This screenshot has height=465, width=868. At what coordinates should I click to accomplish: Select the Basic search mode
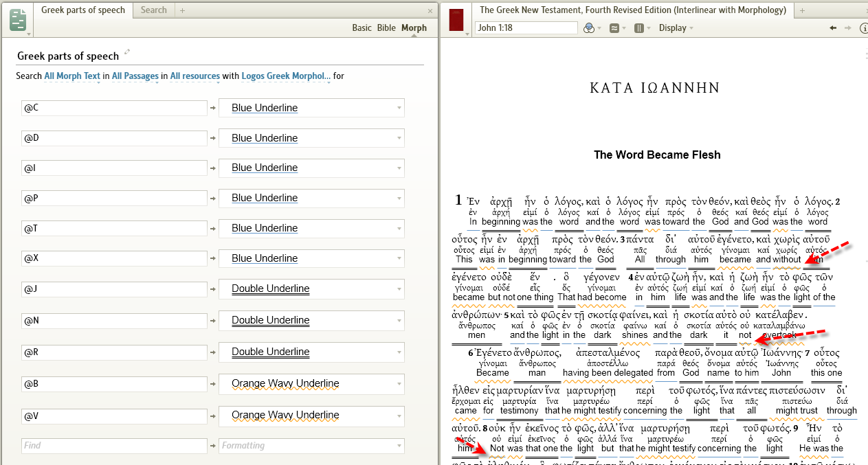[x=364, y=27]
